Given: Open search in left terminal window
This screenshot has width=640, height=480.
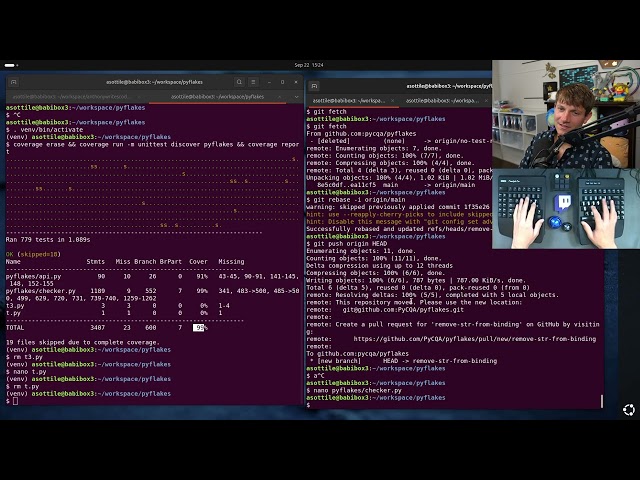Looking at the screenshot, I should click(239, 82).
